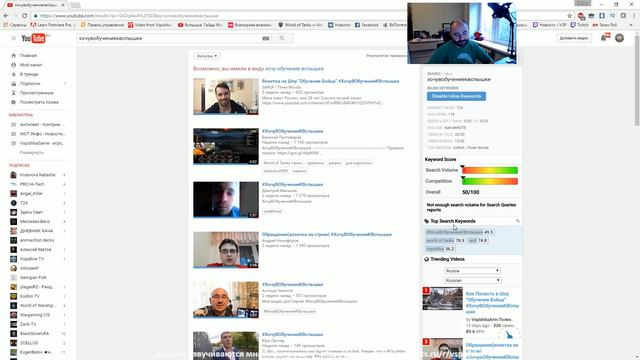
Task: Open the Сервисы apps bookmark
Action: click(15, 25)
